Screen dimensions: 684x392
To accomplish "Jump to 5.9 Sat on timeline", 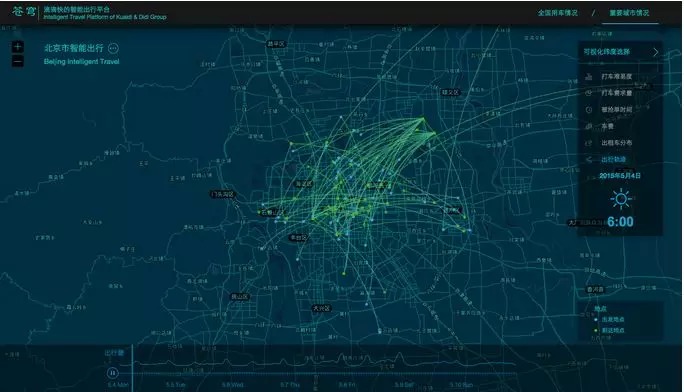I will [404, 385].
